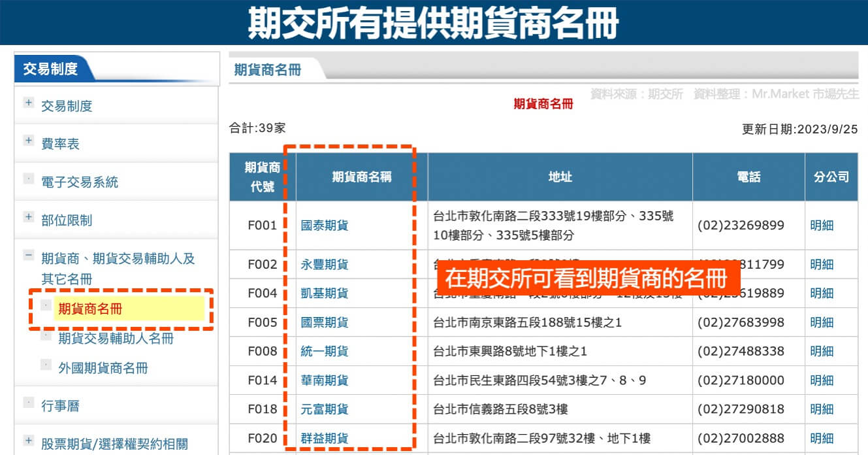Image resolution: width=868 pixels, height=455 pixels.
Task: Click the 合計:39家 total text
Action: click(x=257, y=128)
